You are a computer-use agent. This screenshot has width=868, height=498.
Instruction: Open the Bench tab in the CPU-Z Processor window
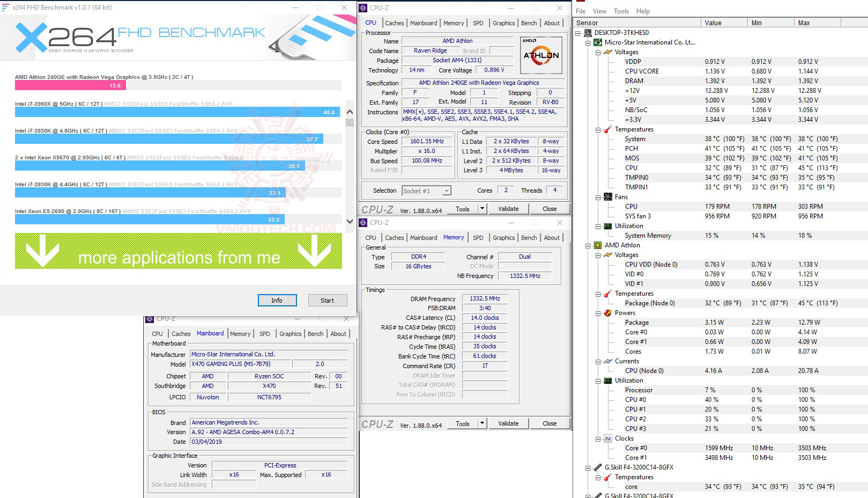(529, 23)
